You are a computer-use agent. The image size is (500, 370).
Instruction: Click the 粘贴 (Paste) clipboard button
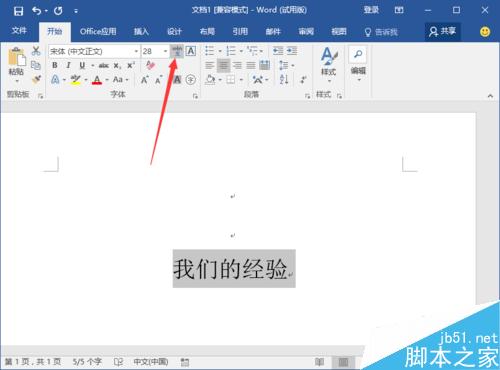pos(16,64)
